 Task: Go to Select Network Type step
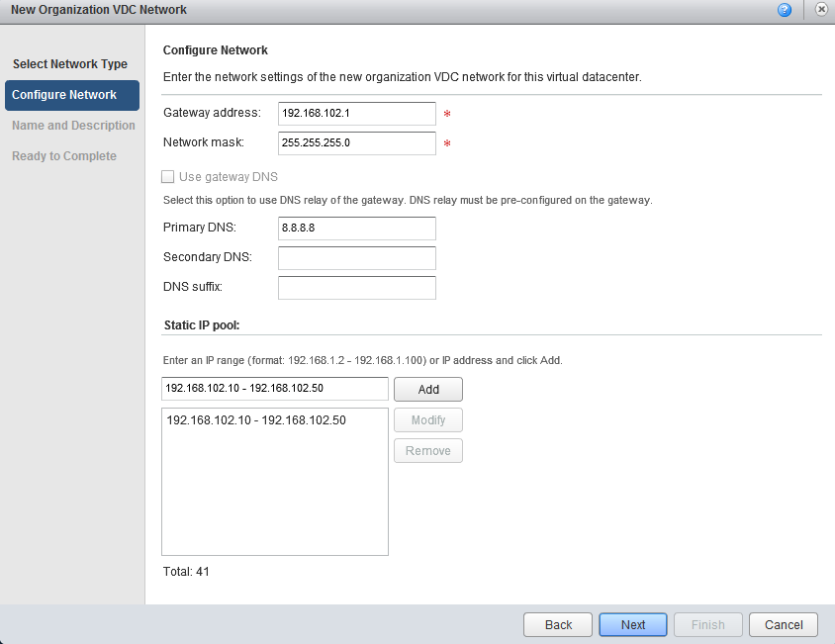click(70, 64)
